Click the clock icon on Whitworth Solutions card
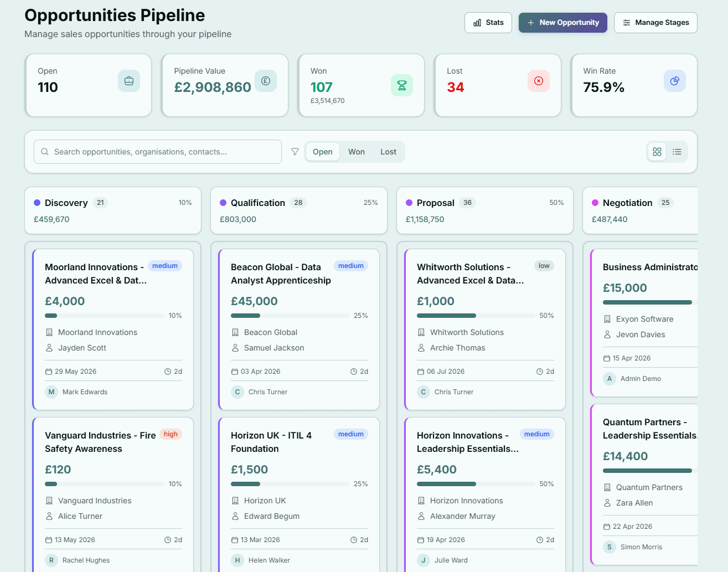 click(539, 371)
